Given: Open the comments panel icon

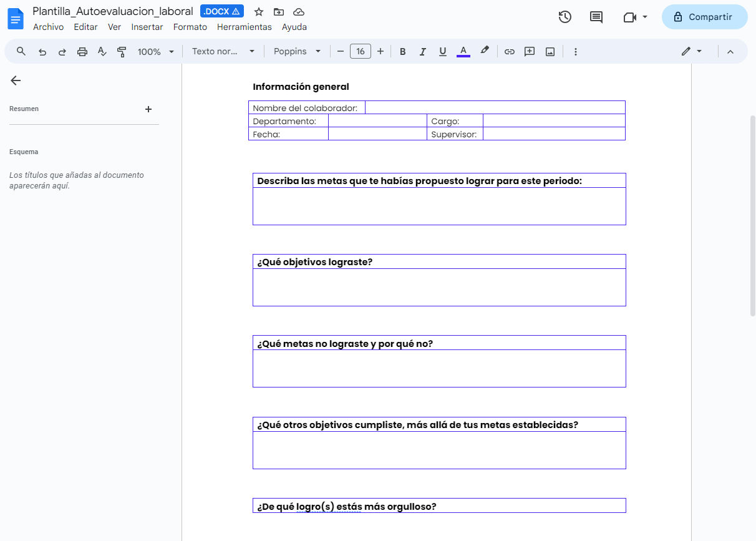Looking at the screenshot, I should click(x=596, y=17).
